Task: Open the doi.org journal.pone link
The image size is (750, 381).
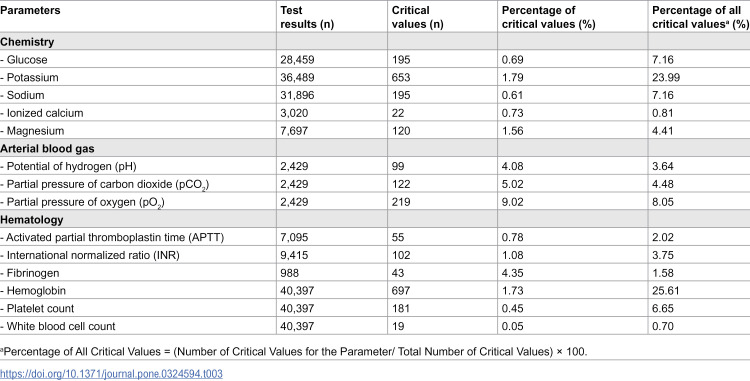Action: coord(111,373)
